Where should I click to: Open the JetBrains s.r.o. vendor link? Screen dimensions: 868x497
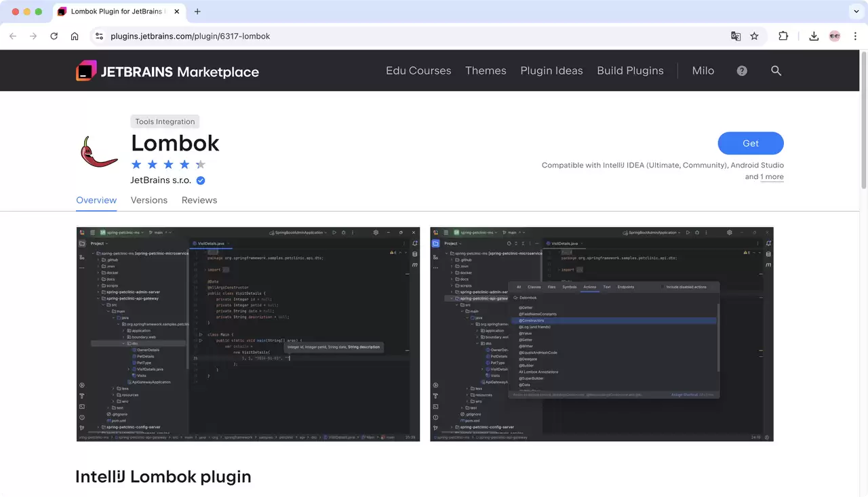161,180
